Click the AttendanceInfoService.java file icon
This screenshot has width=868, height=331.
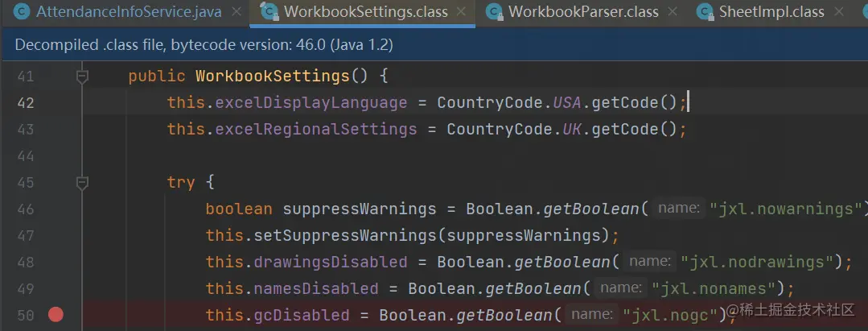coord(23,11)
